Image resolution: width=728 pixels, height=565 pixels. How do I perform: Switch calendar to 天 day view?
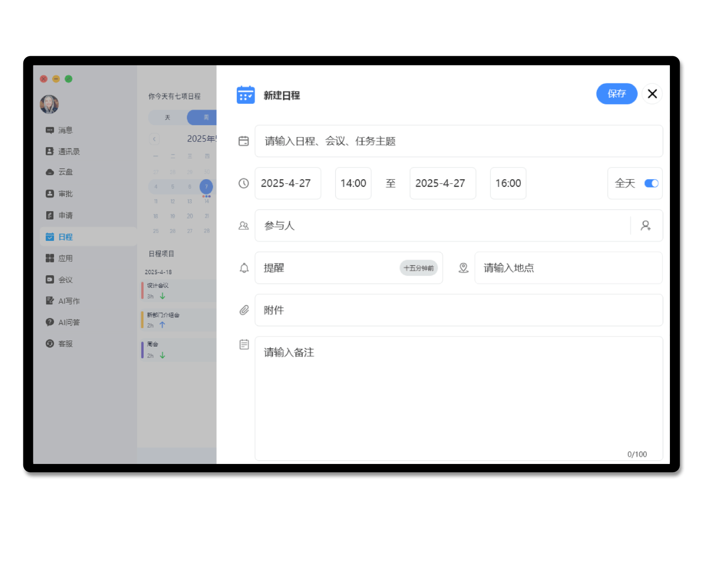tap(167, 117)
